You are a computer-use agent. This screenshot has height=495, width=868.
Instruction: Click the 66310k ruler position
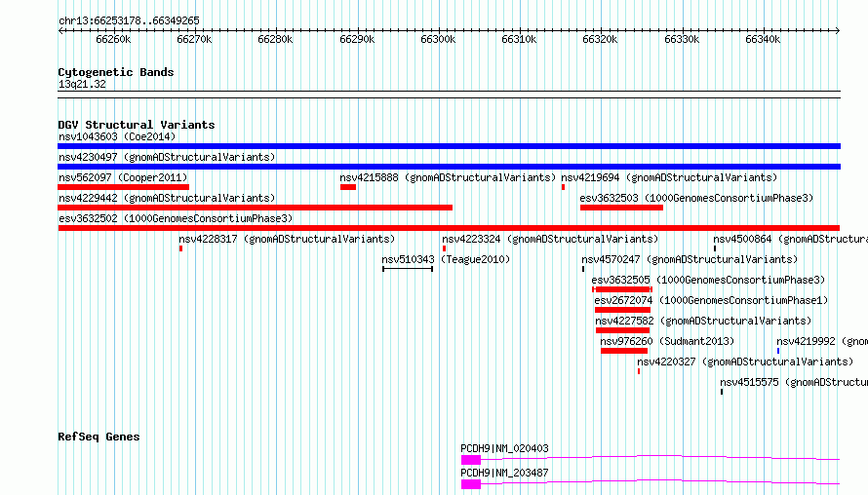519,39
